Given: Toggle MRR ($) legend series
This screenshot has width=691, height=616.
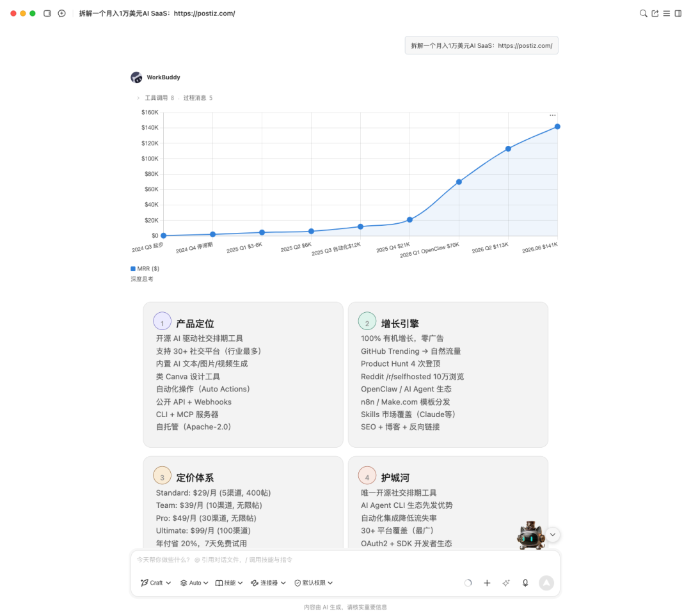Looking at the screenshot, I should point(145,269).
